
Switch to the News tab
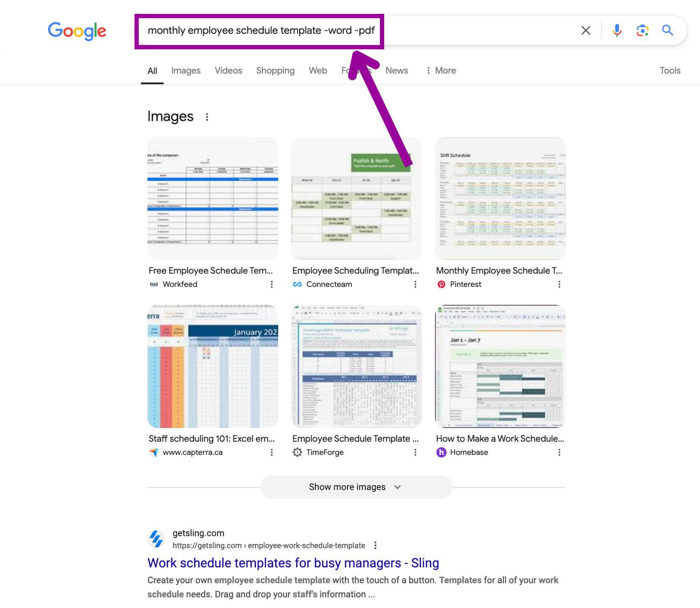pos(397,71)
